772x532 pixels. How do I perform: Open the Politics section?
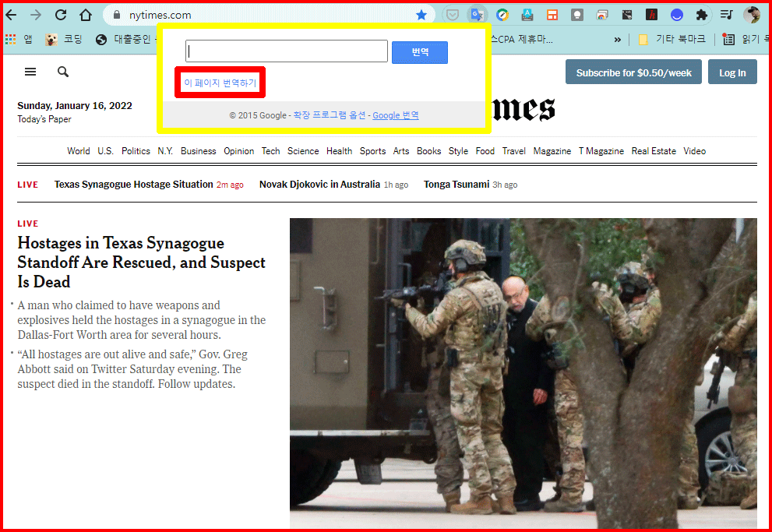(x=136, y=151)
